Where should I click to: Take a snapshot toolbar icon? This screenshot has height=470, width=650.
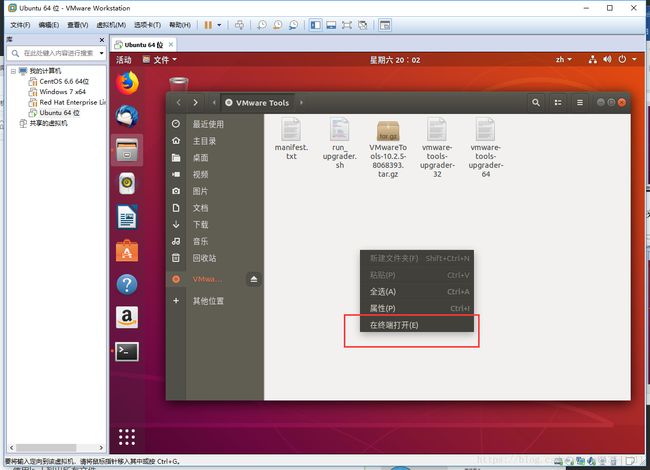tap(262, 25)
